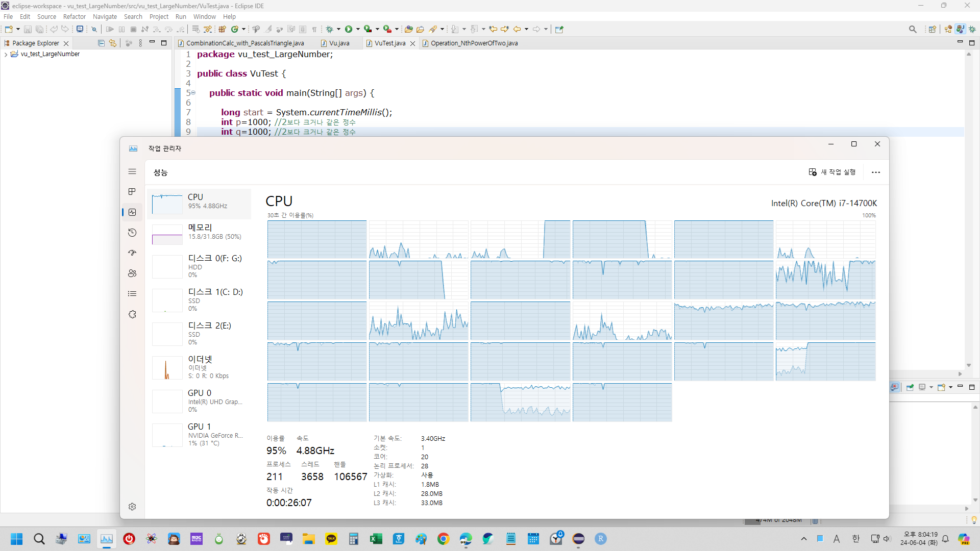Click Collapse All in Package Explorer

click(101, 43)
